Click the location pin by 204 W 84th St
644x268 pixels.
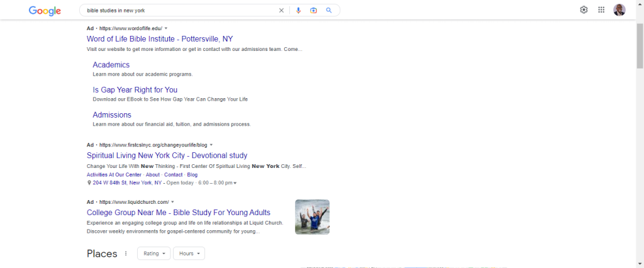point(89,182)
